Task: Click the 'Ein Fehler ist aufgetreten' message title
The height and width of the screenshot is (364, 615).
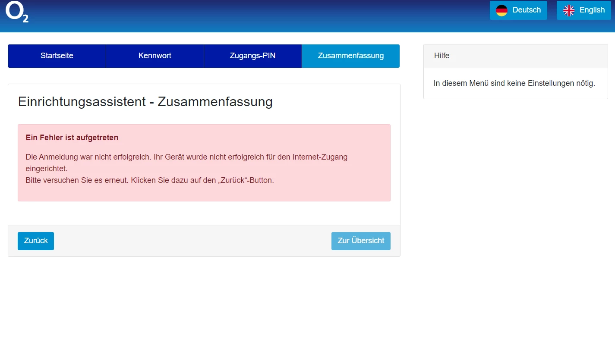Action: click(x=72, y=138)
